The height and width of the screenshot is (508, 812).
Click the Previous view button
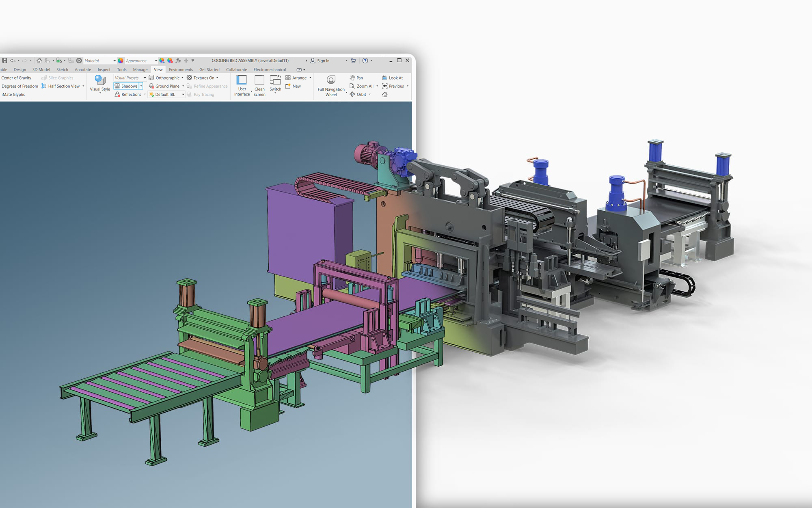[393, 86]
